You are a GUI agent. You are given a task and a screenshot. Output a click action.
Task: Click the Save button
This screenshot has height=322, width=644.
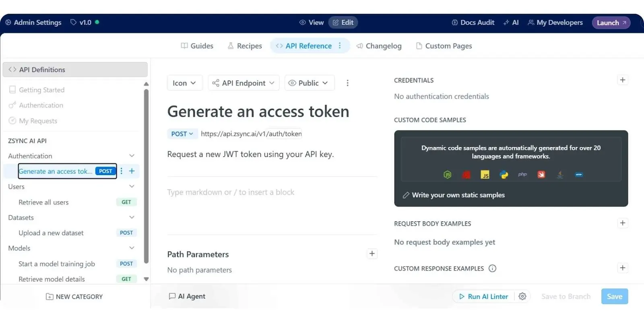point(615,297)
